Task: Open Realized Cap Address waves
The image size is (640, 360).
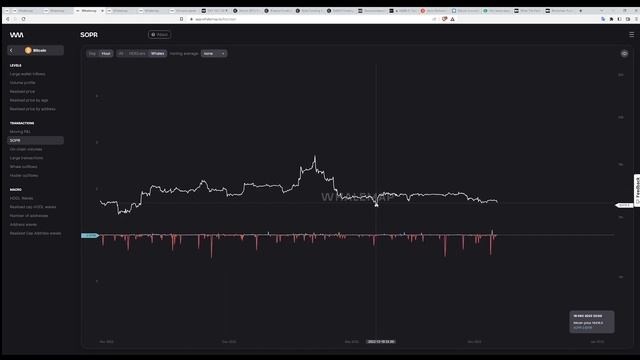Action: click(x=36, y=233)
